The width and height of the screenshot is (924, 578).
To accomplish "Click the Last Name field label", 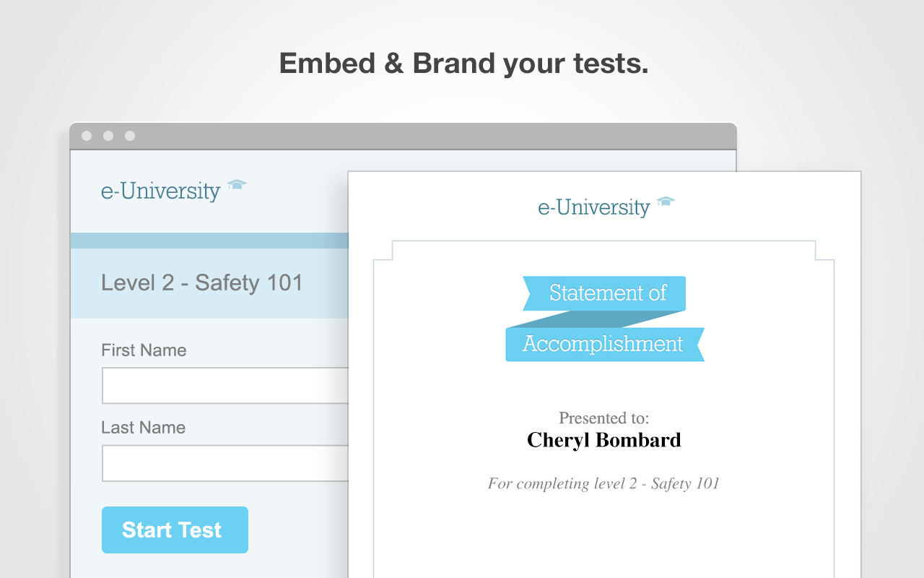I will pyautogui.click(x=143, y=428).
